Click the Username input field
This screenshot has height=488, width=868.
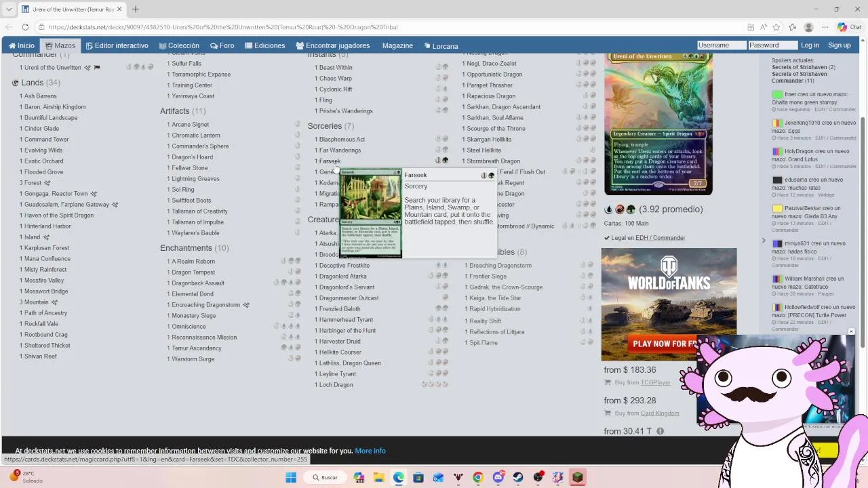[x=722, y=45]
